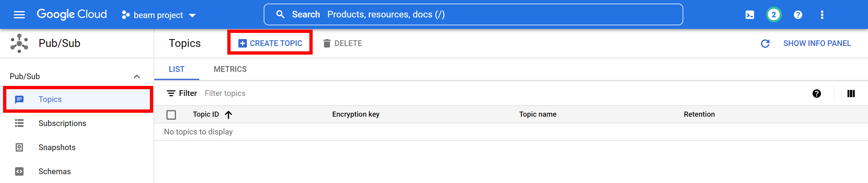Open notifications badge showing 2
868x183 pixels.
tap(774, 15)
